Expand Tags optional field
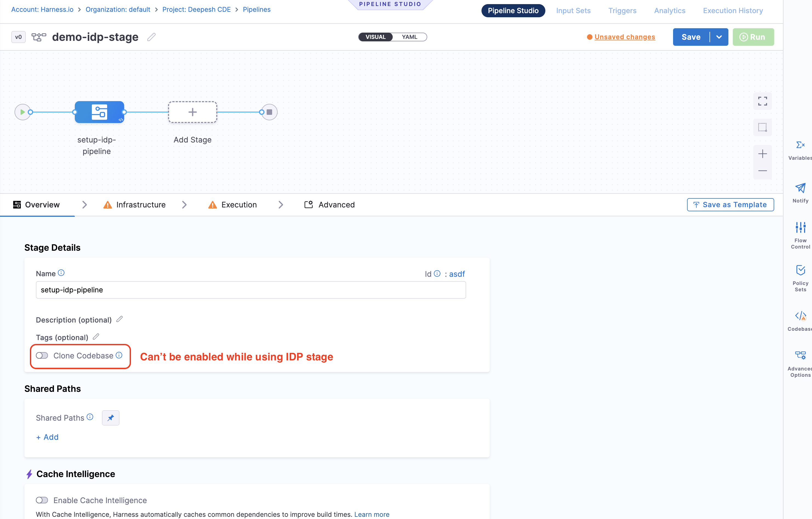Screen dimensions: 812x519 [x=96, y=337]
